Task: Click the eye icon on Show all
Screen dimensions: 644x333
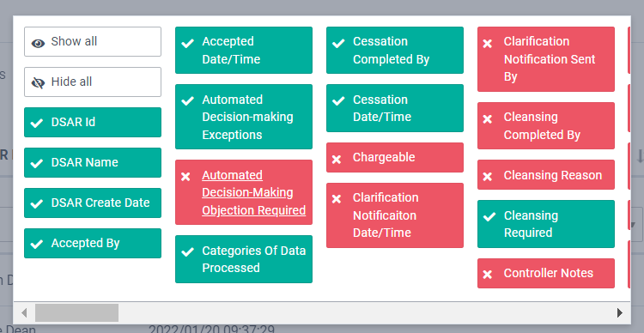Action: (x=38, y=43)
